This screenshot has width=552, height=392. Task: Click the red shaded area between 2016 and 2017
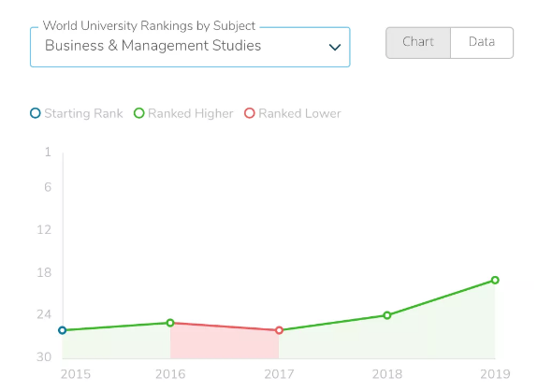click(225, 343)
